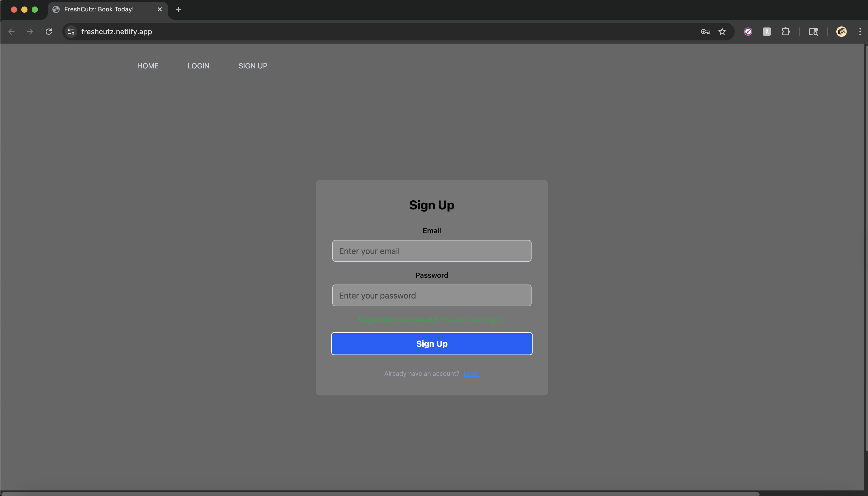This screenshot has width=868, height=496.
Task: Open the password manager key icon
Action: (x=705, y=32)
